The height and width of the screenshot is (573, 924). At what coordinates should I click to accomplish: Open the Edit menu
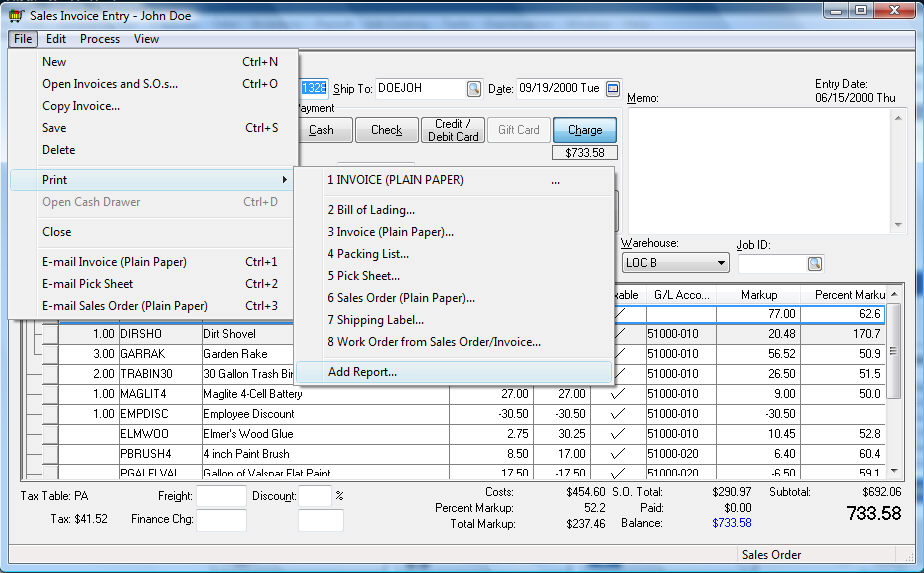pyautogui.click(x=56, y=39)
